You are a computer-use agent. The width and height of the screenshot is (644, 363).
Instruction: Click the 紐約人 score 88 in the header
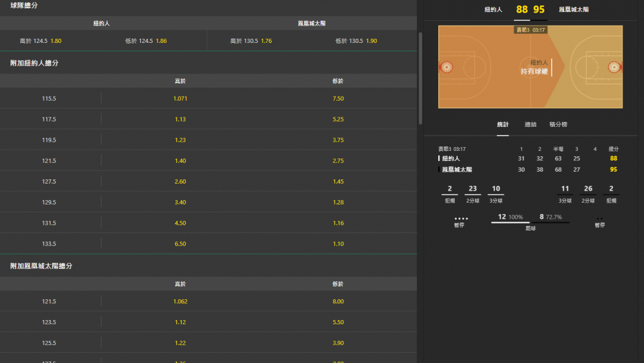pyautogui.click(x=522, y=10)
